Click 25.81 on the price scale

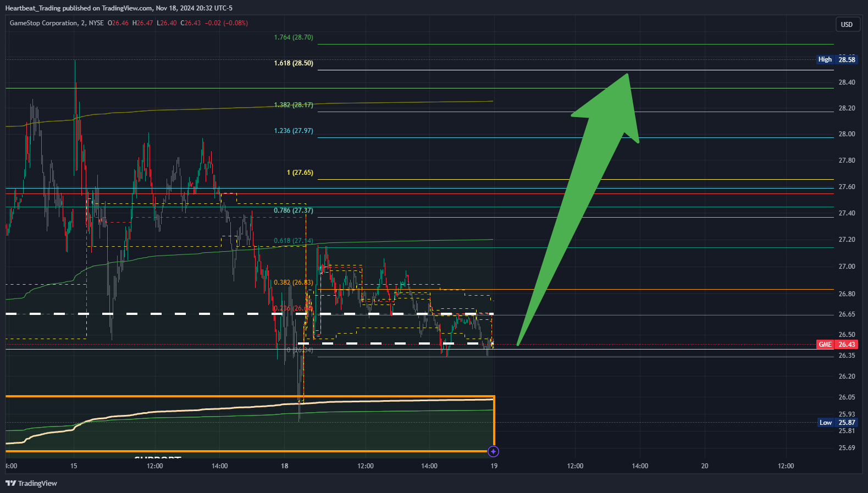pyautogui.click(x=847, y=431)
